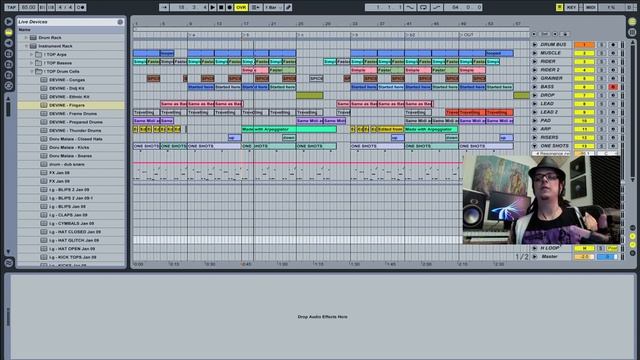Show or hide the browser panel
The image size is (640, 360).
[9, 21]
